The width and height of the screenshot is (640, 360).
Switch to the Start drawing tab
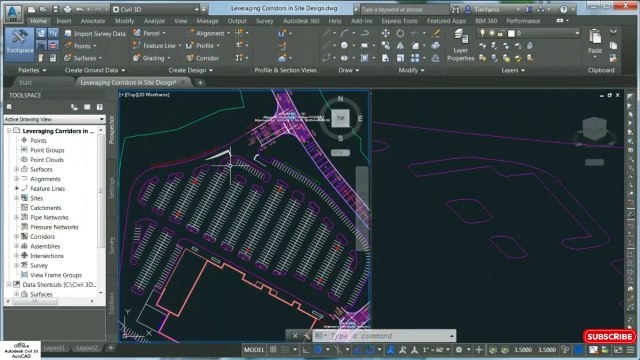tap(25, 82)
